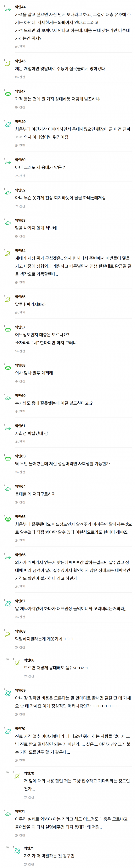
Task: Click the crab avatar of 익인57
Action: coord(8,330)
